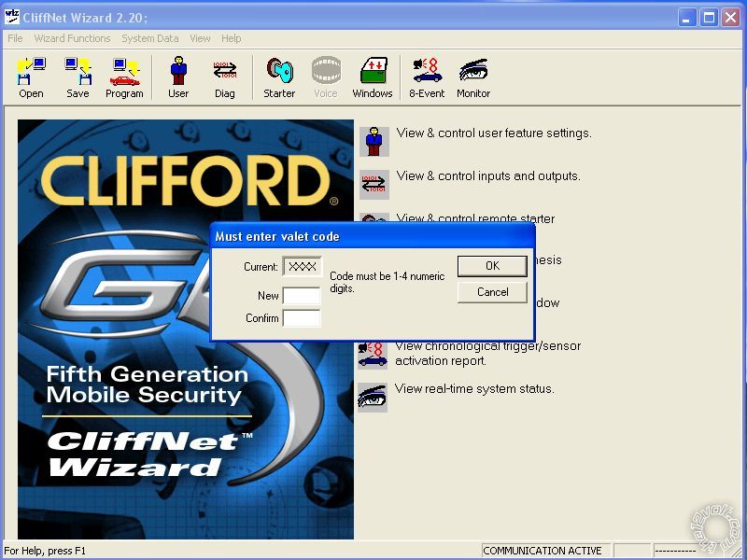Click the CliffNet Wizard title bar icon

[11, 17]
